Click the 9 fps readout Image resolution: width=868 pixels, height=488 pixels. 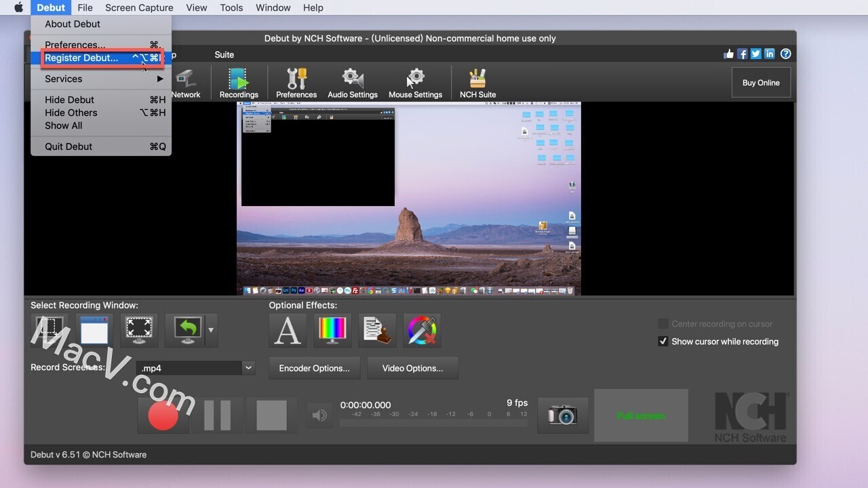click(517, 403)
